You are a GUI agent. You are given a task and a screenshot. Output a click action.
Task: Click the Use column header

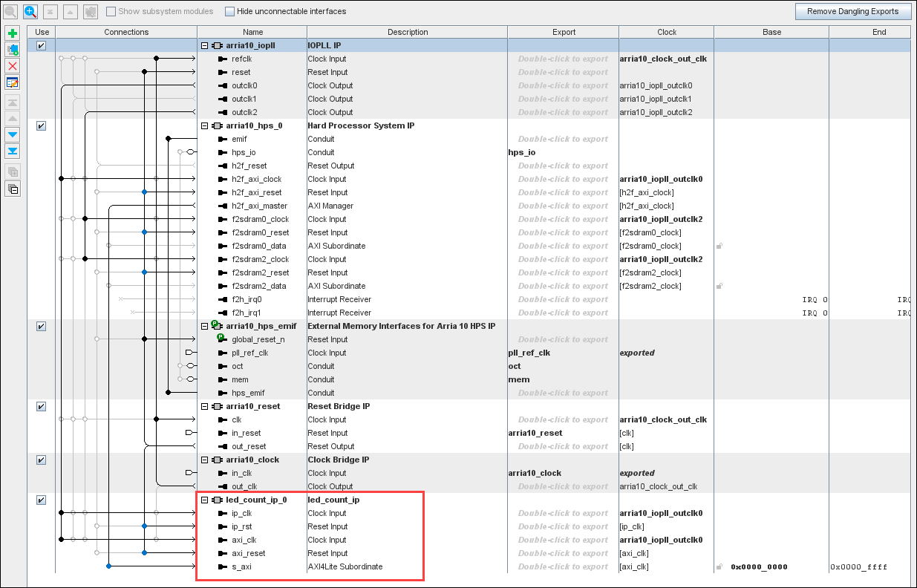42,32
